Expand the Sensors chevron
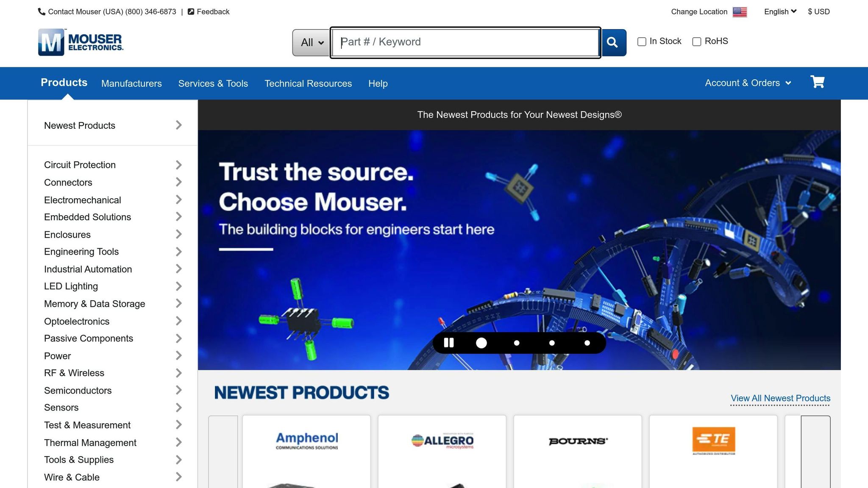The width and height of the screenshot is (868, 488). [x=179, y=408]
